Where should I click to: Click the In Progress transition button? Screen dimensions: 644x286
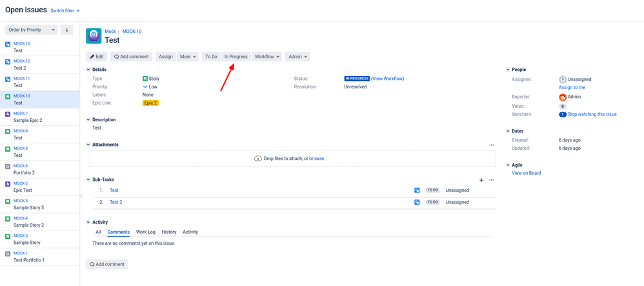point(236,57)
